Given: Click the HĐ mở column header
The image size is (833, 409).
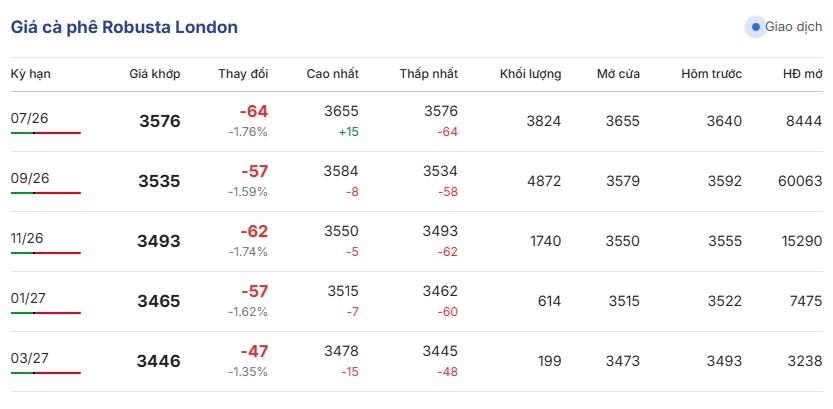Looking at the screenshot, I should coord(802,74).
